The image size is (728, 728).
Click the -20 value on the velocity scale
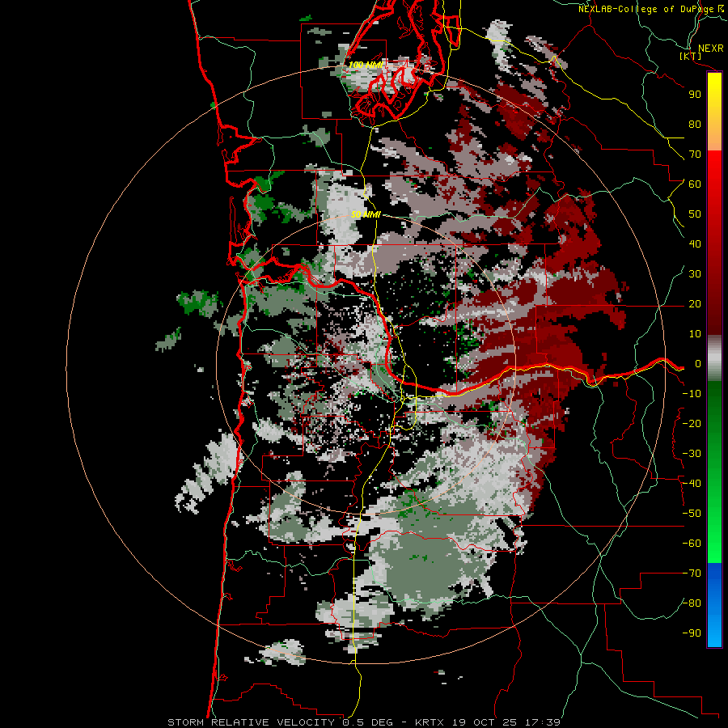[692, 424]
